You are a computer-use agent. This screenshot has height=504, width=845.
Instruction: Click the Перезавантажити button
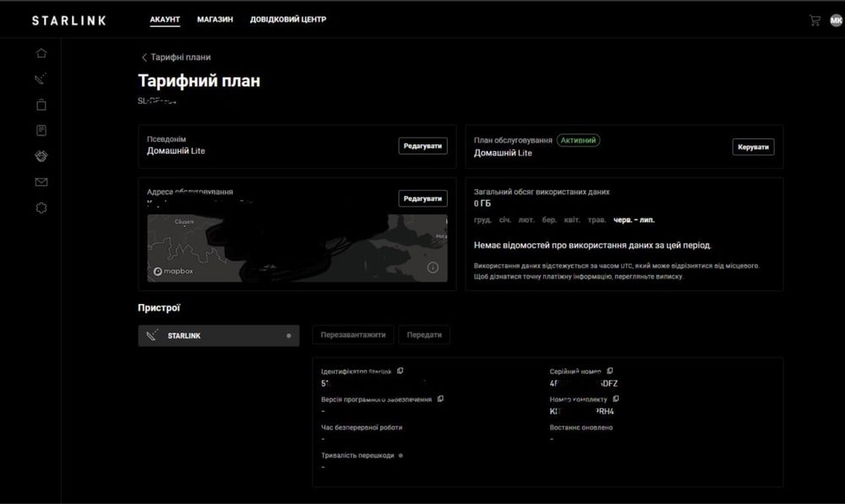[353, 335]
